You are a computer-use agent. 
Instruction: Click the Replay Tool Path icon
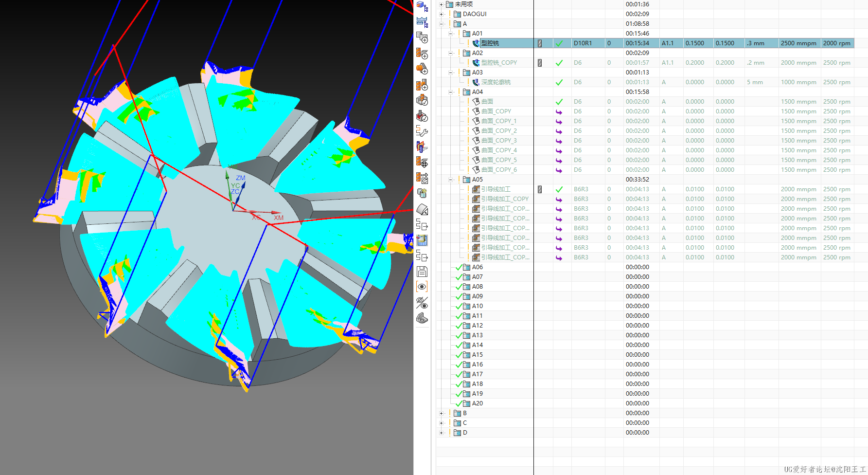click(x=422, y=163)
